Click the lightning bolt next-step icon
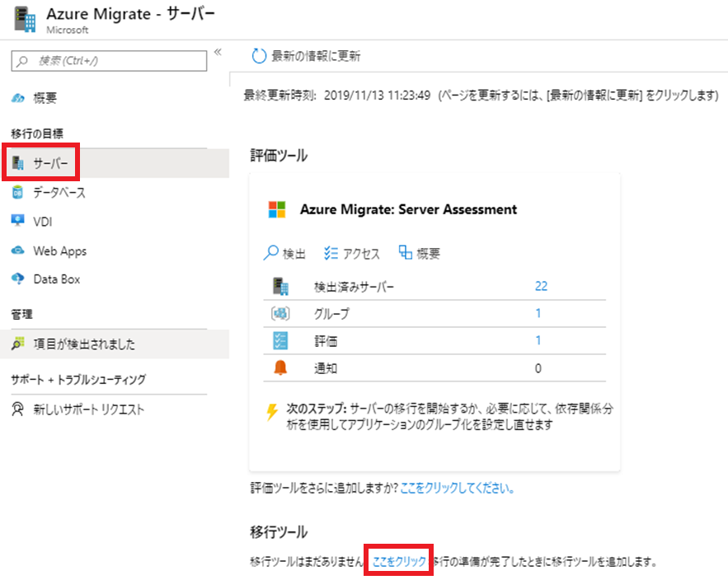This screenshot has width=728, height=580. [272, 412]
